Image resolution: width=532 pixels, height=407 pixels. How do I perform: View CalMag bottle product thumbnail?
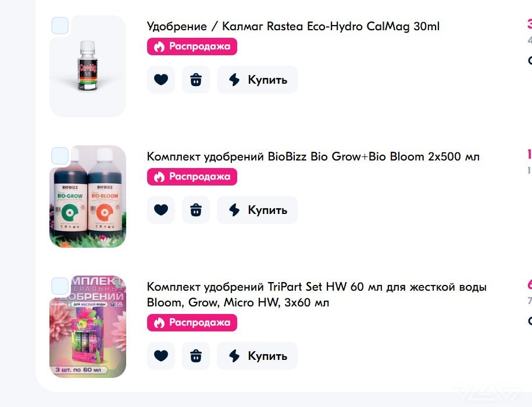pyautogui.click(x=88, y=66)
